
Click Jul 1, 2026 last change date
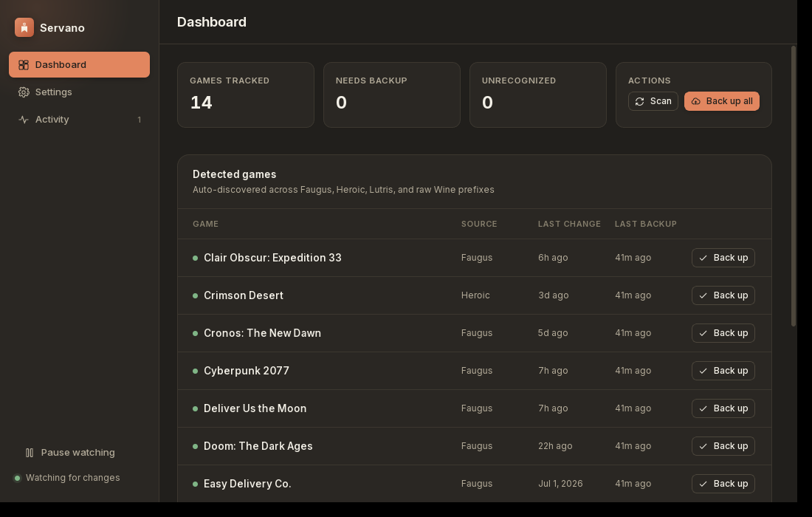560,484
